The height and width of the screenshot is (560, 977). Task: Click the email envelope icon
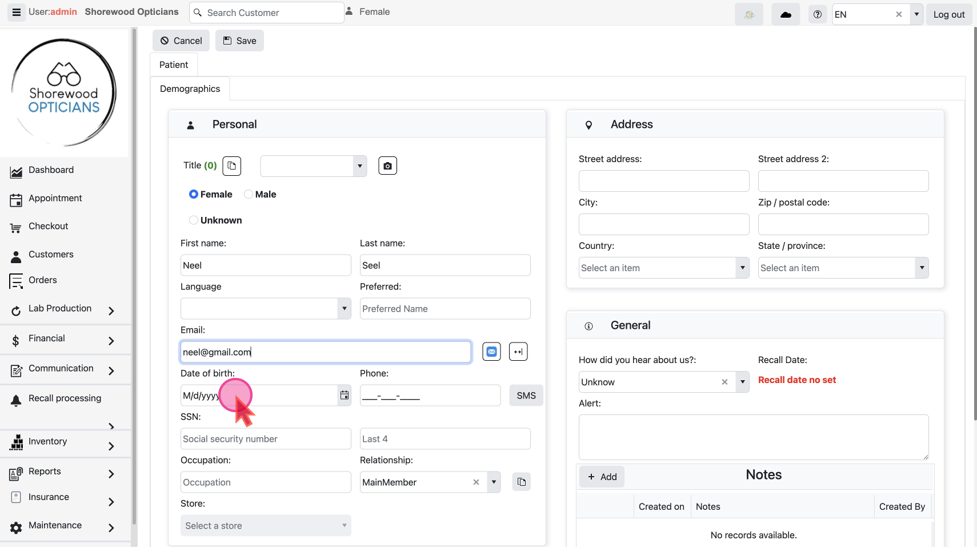[491, 352]
